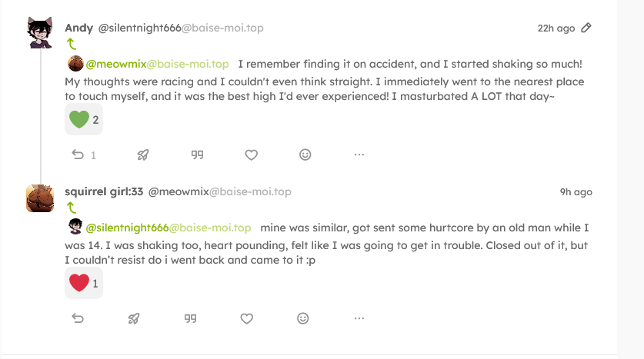Boost squirrel girl:33's post
Image resolution: width=644 pixels, height=359 pixels.
[x=134, y=318]
